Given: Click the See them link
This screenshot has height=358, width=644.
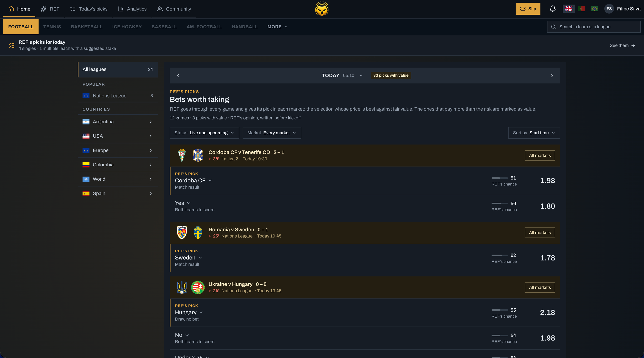Looking at the screenshot, I should (x=622, y=46).
